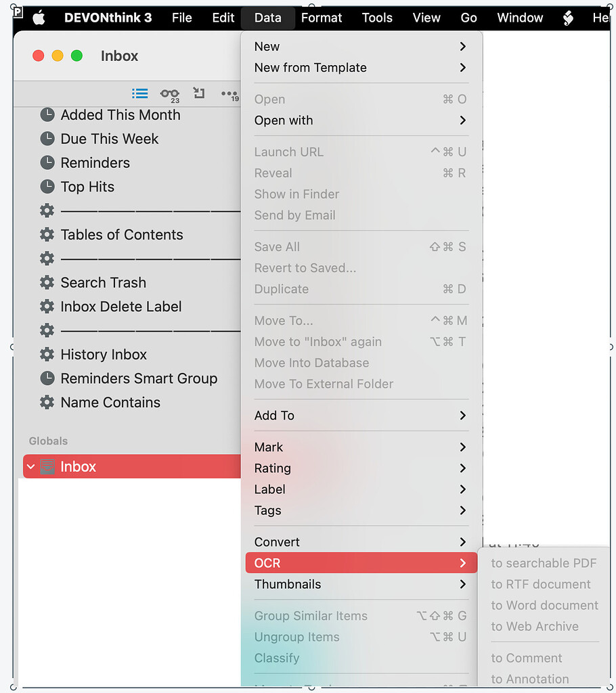
Task: Open the Tools menu
Action: tap(377, 18)
